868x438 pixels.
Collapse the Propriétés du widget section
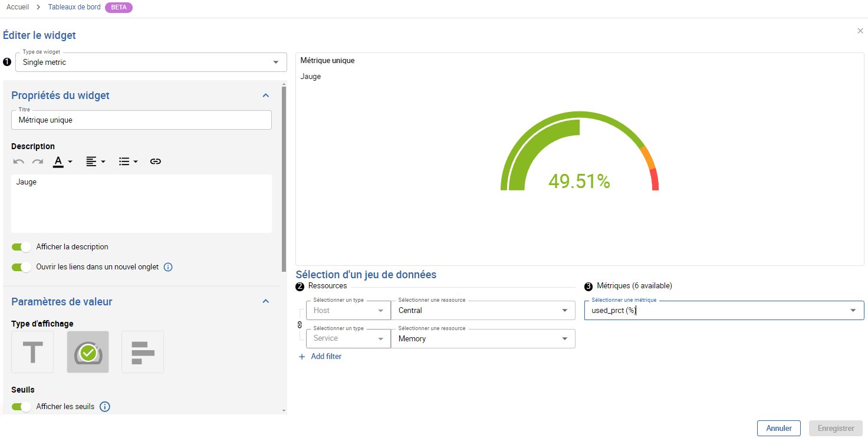(265, 95)
